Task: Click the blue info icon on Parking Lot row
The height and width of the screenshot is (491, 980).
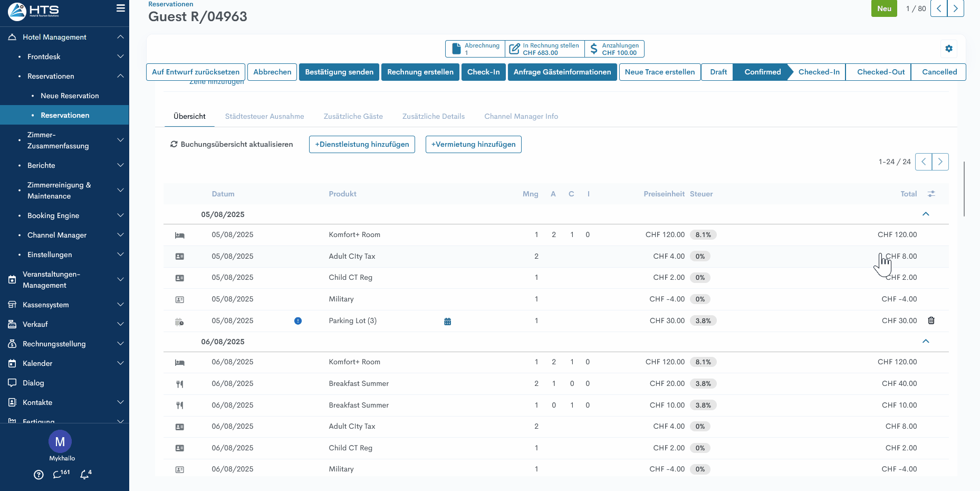Action: pyautogui.click(x=298, y=321)
